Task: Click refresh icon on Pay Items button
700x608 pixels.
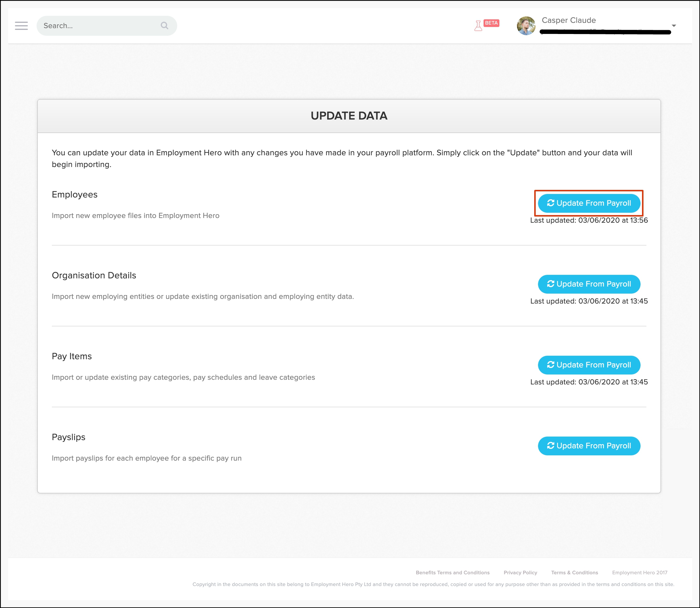Action: pos(550,365)
